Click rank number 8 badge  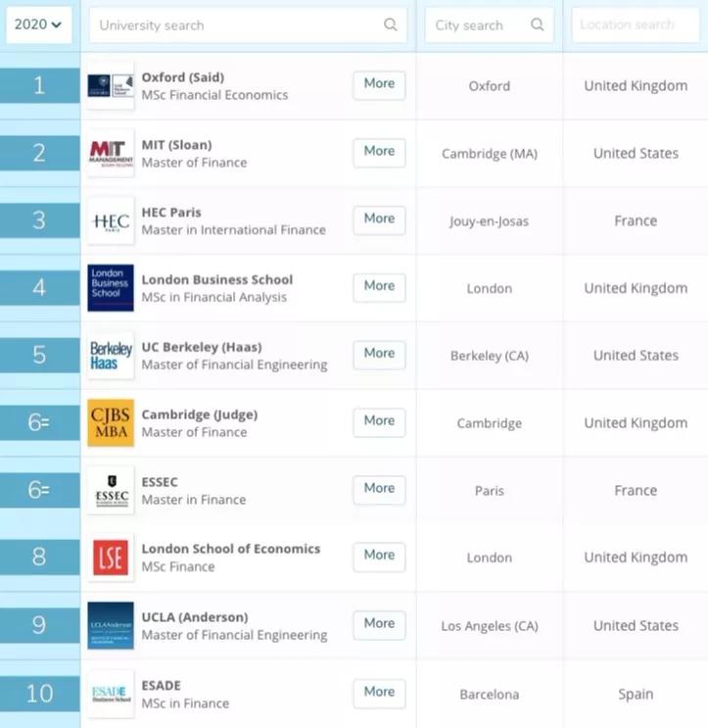40,557
